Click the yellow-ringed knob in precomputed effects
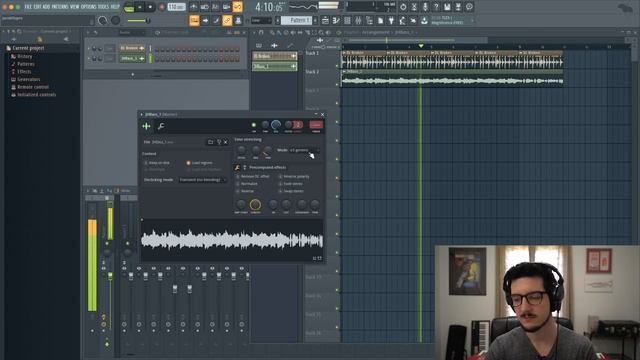 click(x=255, y=204)
